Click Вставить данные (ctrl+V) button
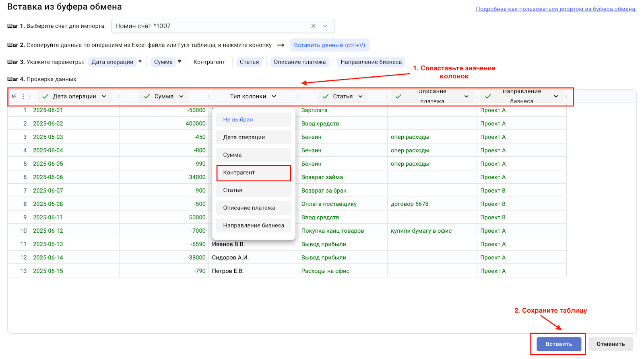Viewport: 644px width, 359px height. coord(329,45)
